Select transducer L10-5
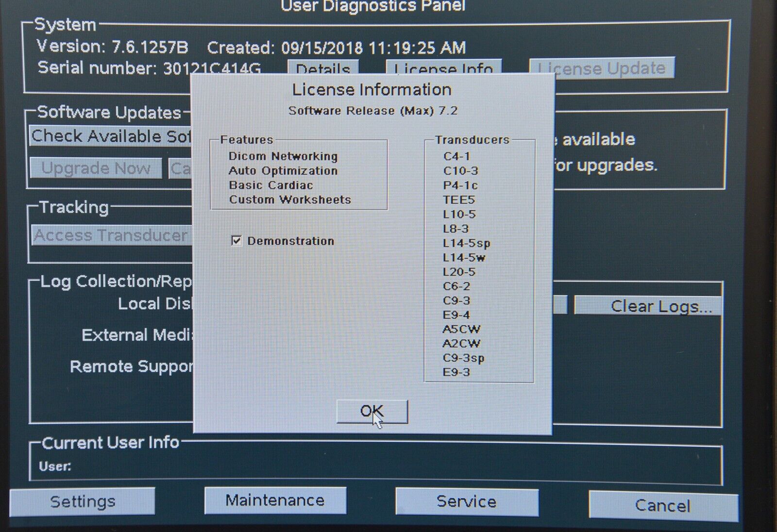 pyautogui.click(x=459, y=214)
